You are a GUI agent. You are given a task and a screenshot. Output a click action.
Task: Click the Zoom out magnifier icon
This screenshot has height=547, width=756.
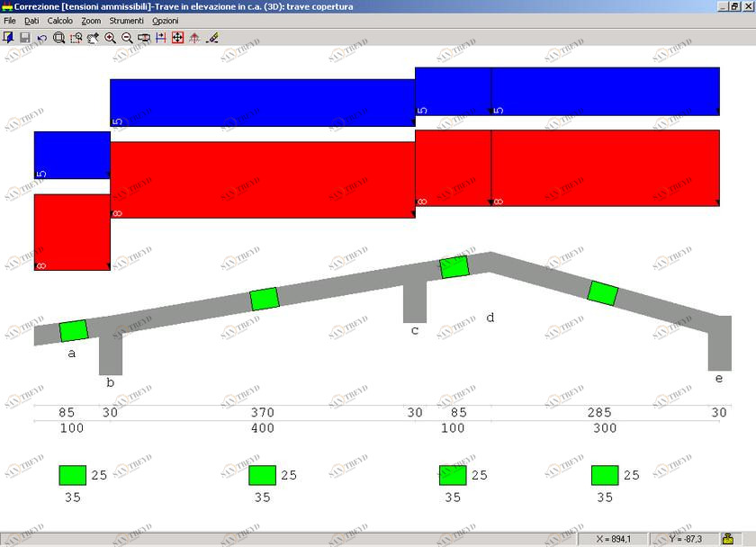[127, 38]
